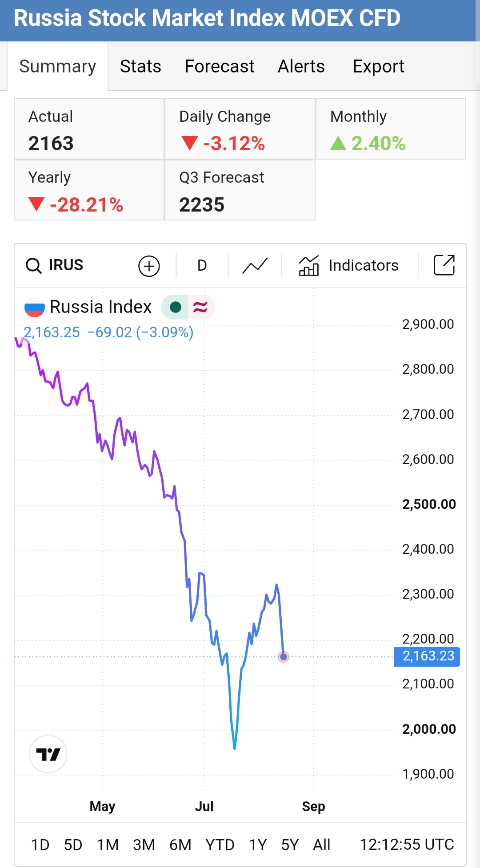Switch to the Stats tab
The width and height of the screenshot is (480, 868).
pos(141,66)
